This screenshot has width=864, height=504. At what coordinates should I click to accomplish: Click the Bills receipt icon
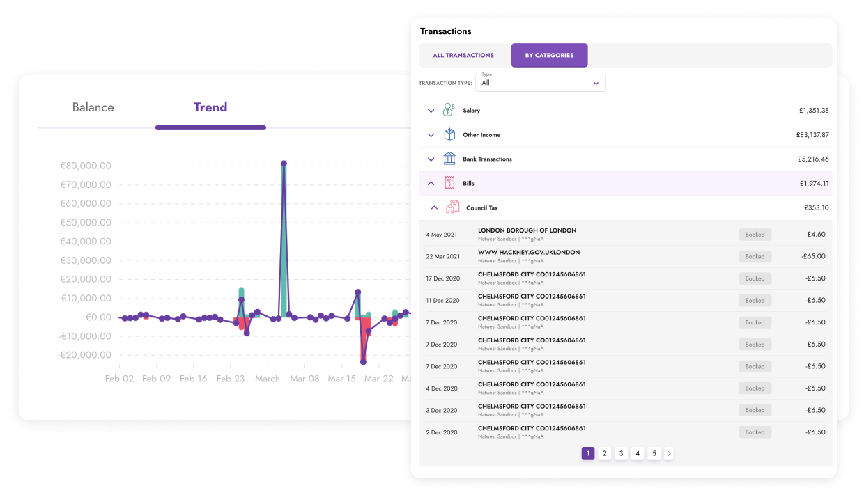[x=449, y=184]
